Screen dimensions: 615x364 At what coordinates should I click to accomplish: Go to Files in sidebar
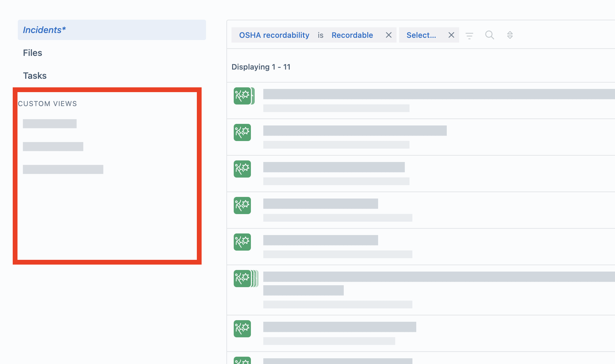(x=32, y=53)
